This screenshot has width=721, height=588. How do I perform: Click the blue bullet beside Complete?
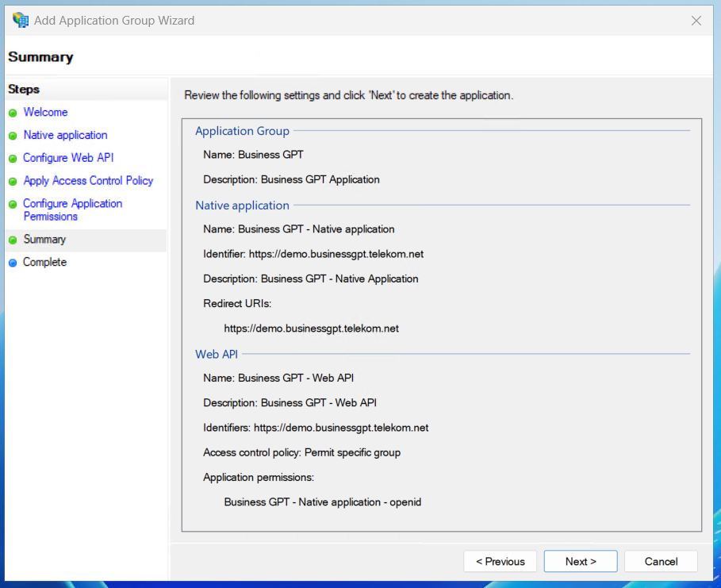(13, 263)
